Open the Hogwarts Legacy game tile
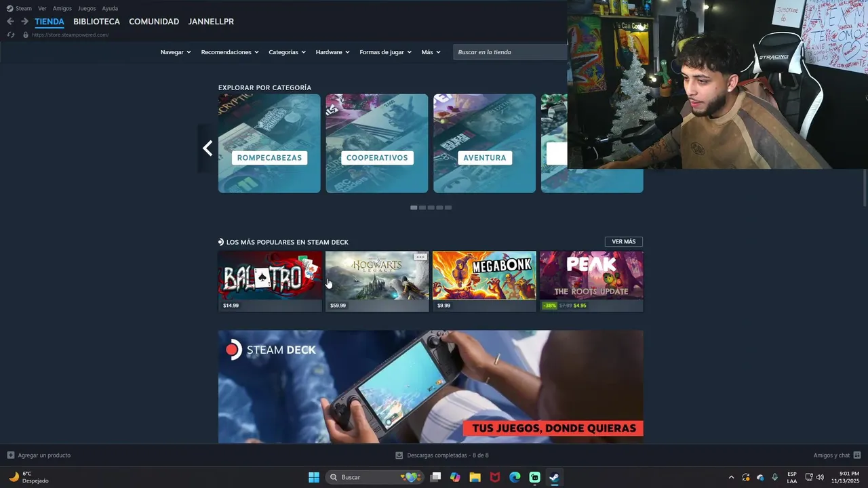The height and width of the screenshot is (488, 868). (x=377, y=282)
